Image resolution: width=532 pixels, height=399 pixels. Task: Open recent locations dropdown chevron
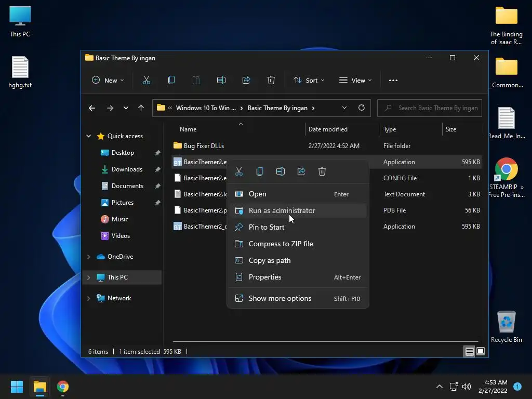[x=126, y=108]
